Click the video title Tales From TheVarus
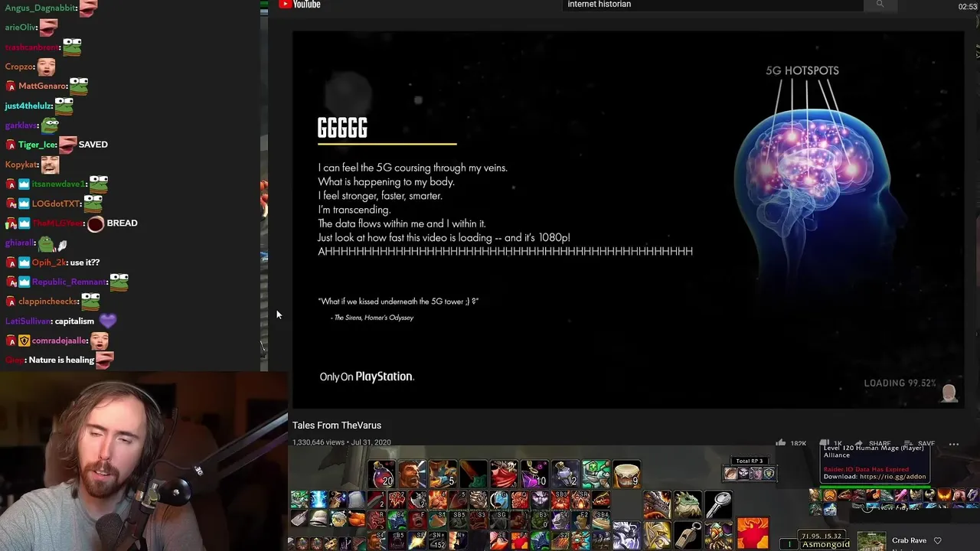This screenshot has height=551, width=980. click(336, 425)
